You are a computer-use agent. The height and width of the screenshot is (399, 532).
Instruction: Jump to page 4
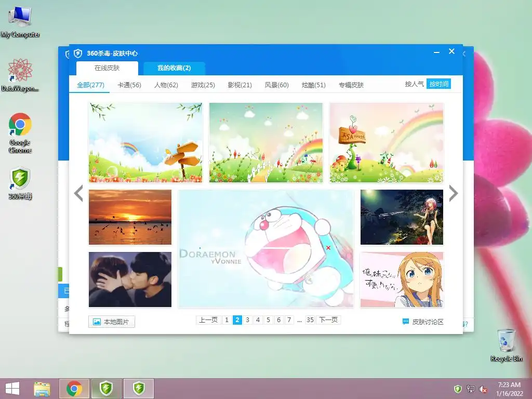tap(258, 320)
